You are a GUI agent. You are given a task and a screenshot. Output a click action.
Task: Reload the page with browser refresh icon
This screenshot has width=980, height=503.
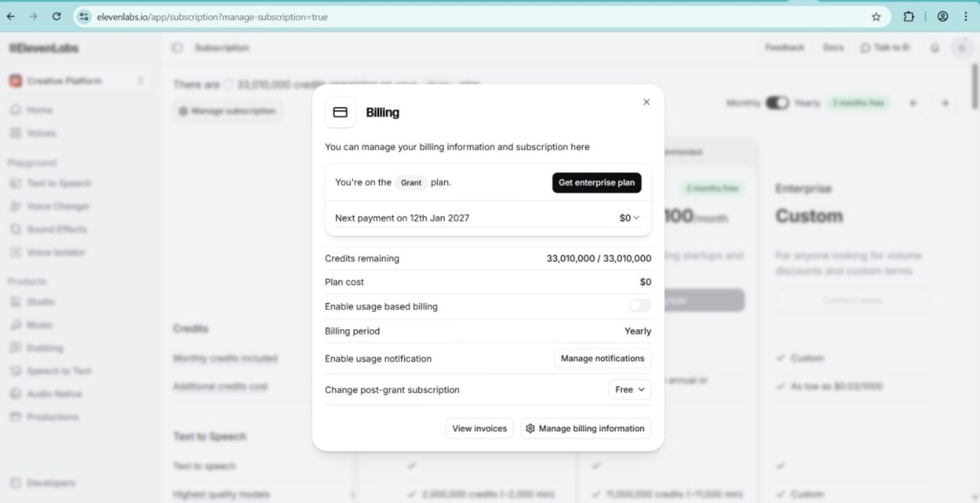[x=57, y=16]
